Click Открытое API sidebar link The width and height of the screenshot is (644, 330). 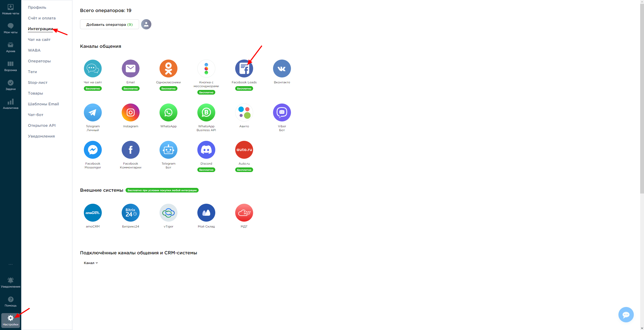point(42,126)
